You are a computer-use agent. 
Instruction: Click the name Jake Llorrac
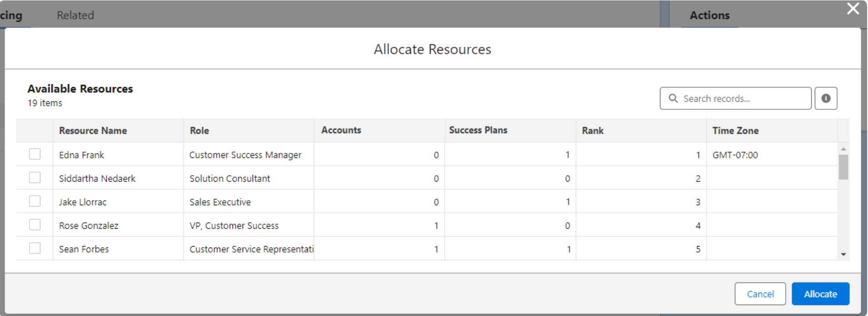tap(83, 202)
